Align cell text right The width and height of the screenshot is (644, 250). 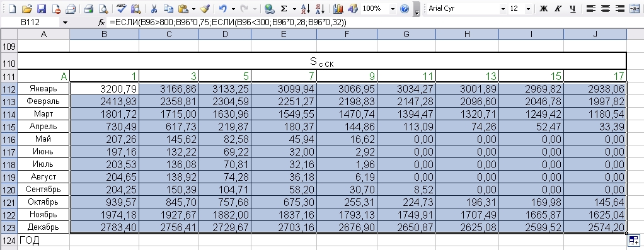(x=620, y=8)
